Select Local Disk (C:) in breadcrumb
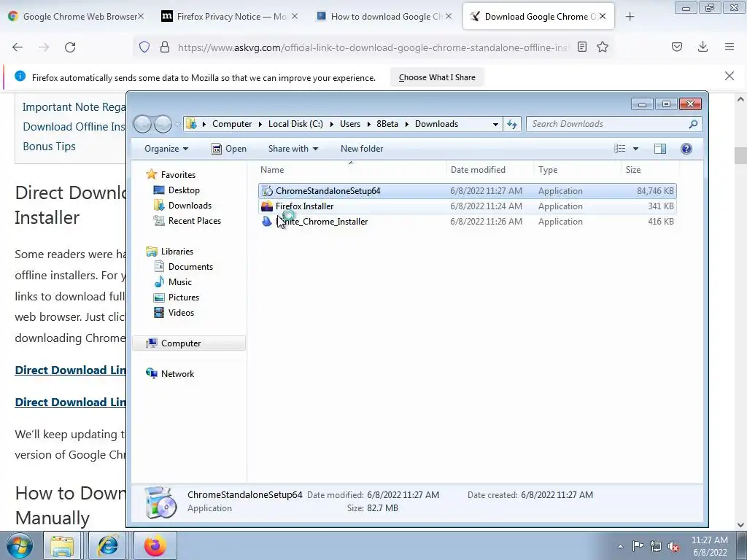The height and width of the screenshot is (560, 747). point(295,124)
